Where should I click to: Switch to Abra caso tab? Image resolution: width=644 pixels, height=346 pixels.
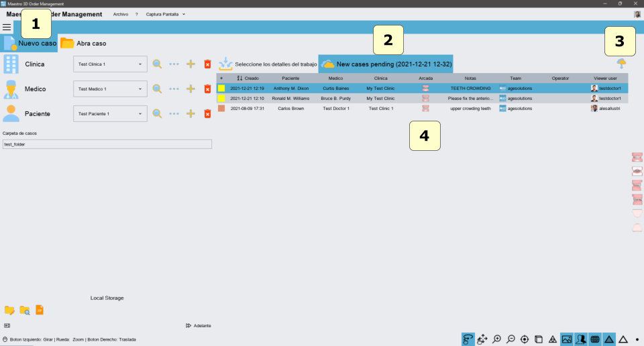83,43
